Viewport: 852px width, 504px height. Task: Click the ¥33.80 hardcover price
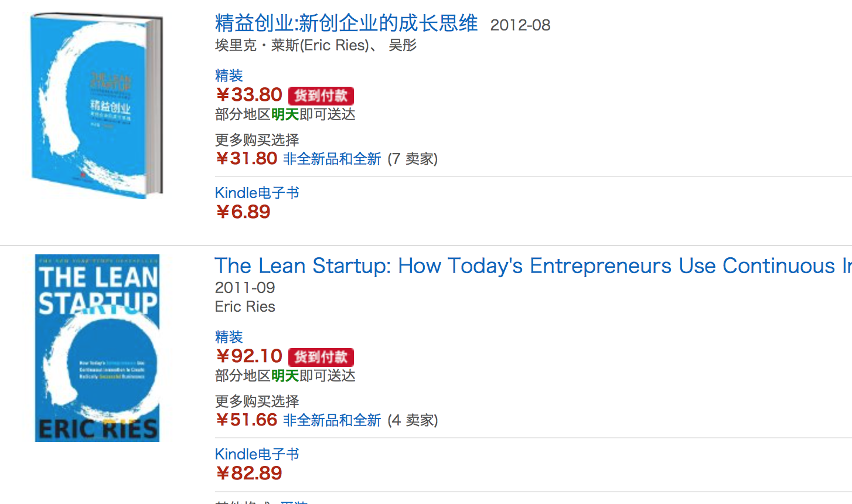click(249, 95)
